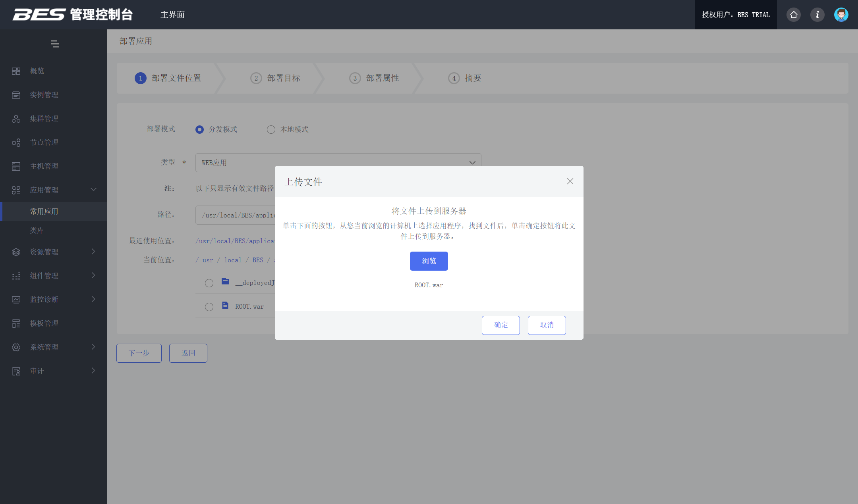Viewport: 858px width, 504px height.
Task: Click the 浏览 browse button in the dialog
Action: pos(429,261)
